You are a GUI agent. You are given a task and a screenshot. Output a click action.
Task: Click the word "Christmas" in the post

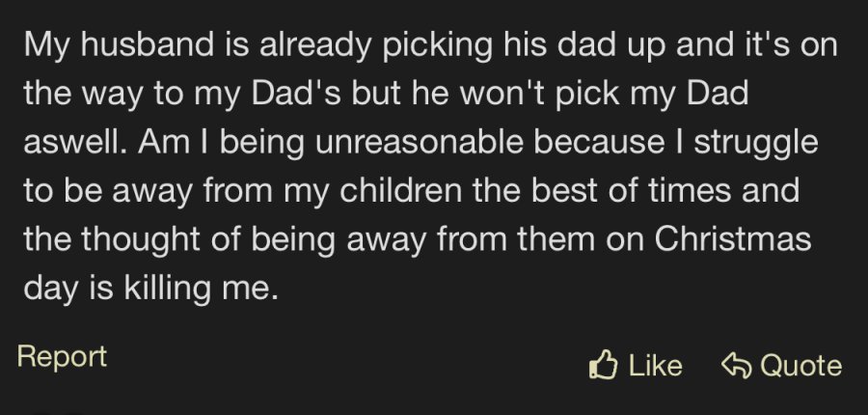click(732, 238)
